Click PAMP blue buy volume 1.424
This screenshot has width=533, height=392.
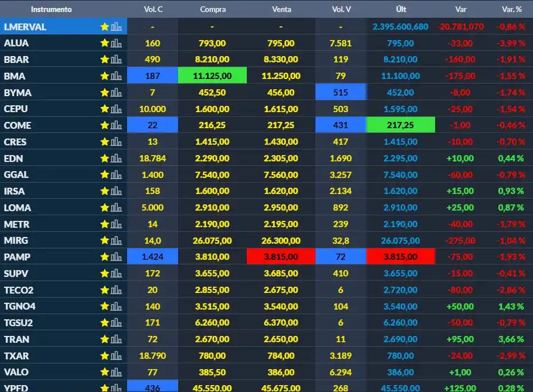[153, 256]
